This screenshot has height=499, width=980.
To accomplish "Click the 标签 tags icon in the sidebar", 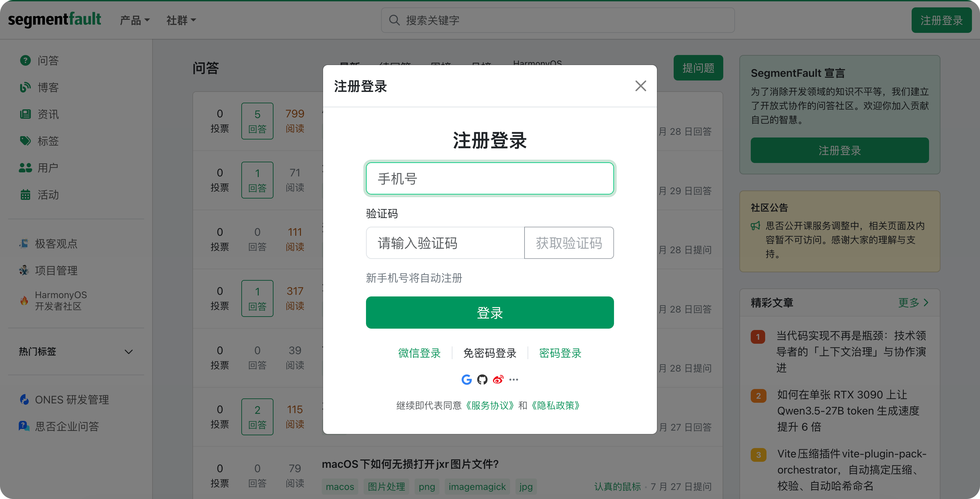I will click(x=25, y=141).
